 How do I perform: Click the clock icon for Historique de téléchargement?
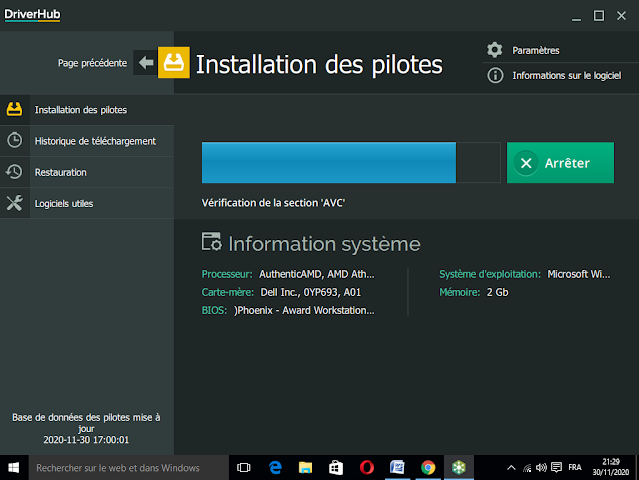pos(15,140)
